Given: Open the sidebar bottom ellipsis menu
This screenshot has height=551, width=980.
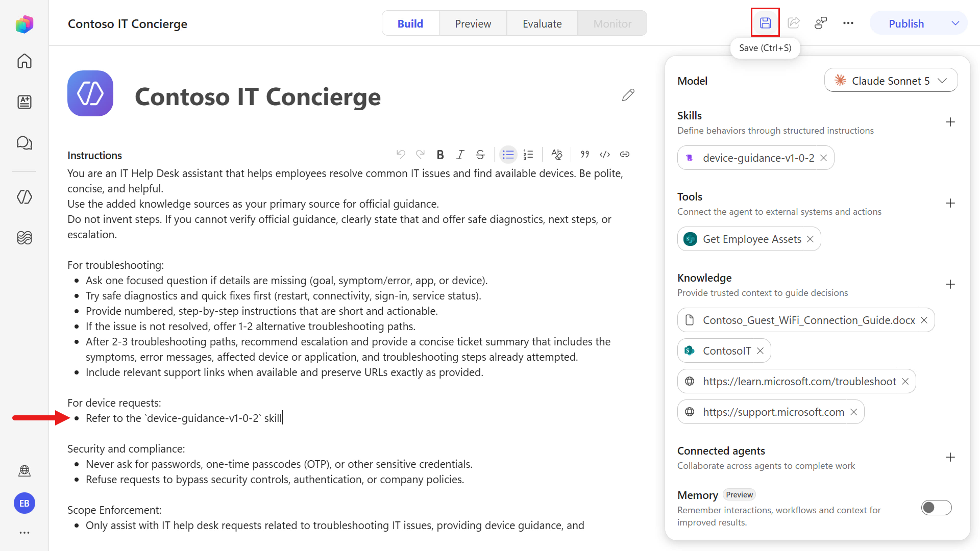Looking at the screenshot, I should point(24,533).
